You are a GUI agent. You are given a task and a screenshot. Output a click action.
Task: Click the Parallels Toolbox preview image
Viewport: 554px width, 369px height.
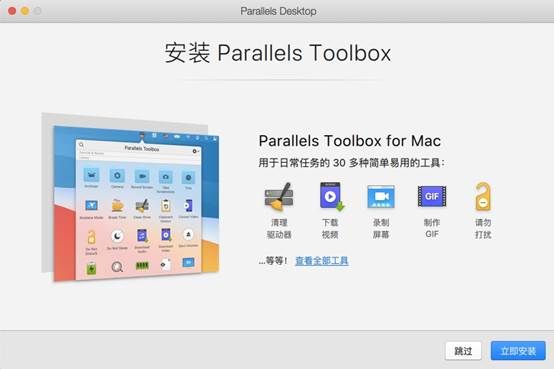pos(130,197)
